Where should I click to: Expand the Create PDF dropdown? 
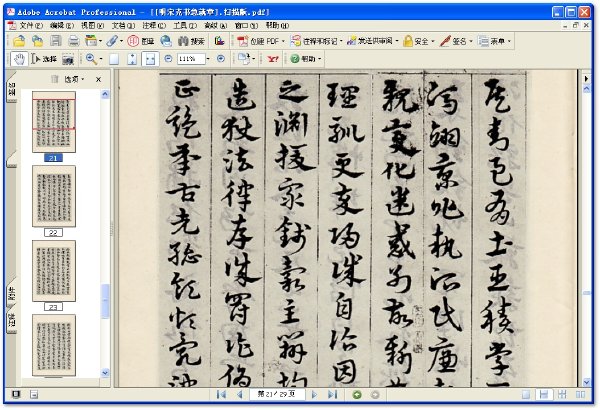tap(283, 41)
